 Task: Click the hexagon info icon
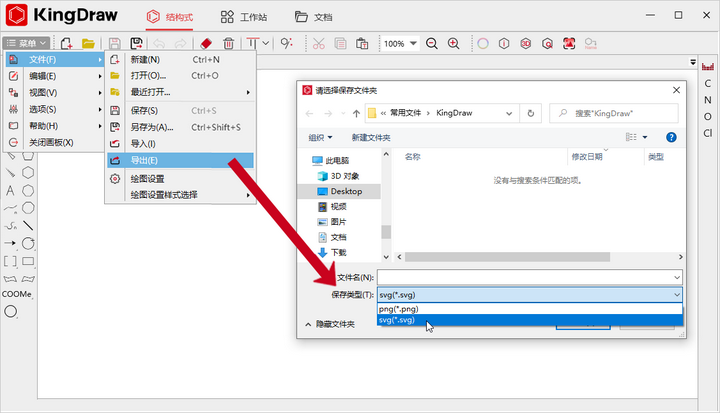coord(504,44)
